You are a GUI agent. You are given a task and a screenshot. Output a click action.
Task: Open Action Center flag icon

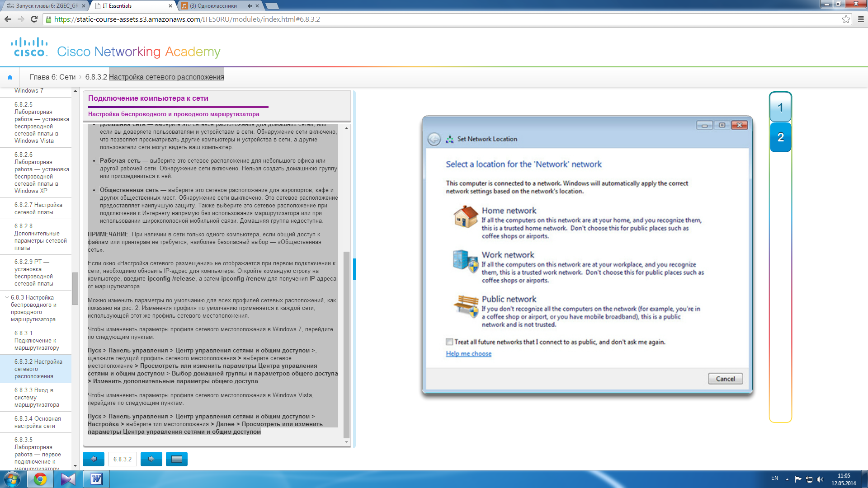[798, 479]
